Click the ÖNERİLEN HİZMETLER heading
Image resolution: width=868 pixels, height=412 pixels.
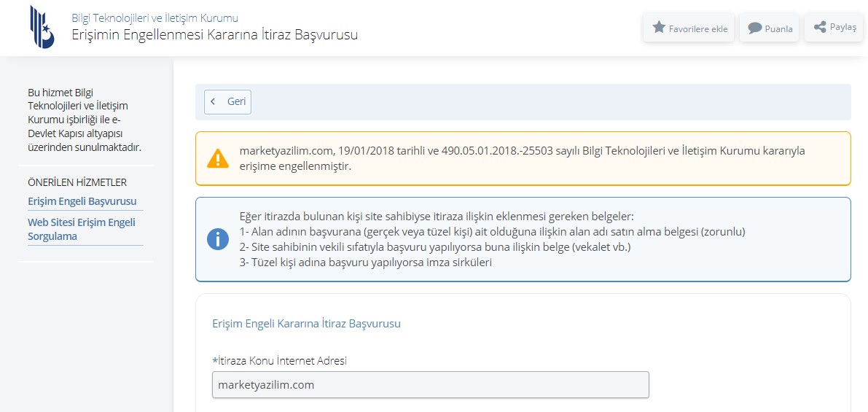pos(77,182)
